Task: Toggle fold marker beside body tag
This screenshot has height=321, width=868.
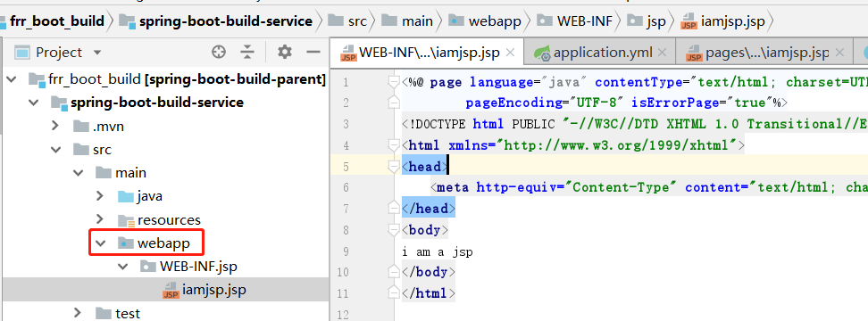Action: [x=394, y=229]
